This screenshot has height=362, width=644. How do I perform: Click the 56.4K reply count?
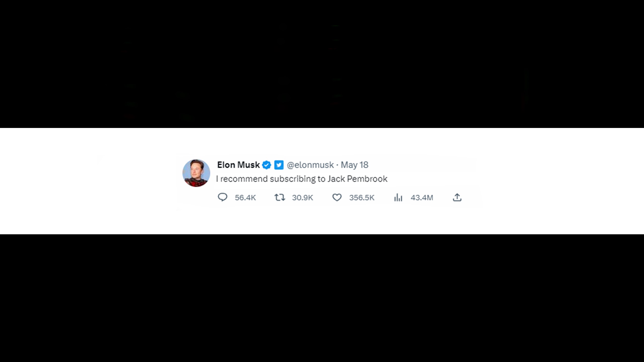[x=245, y=198]
